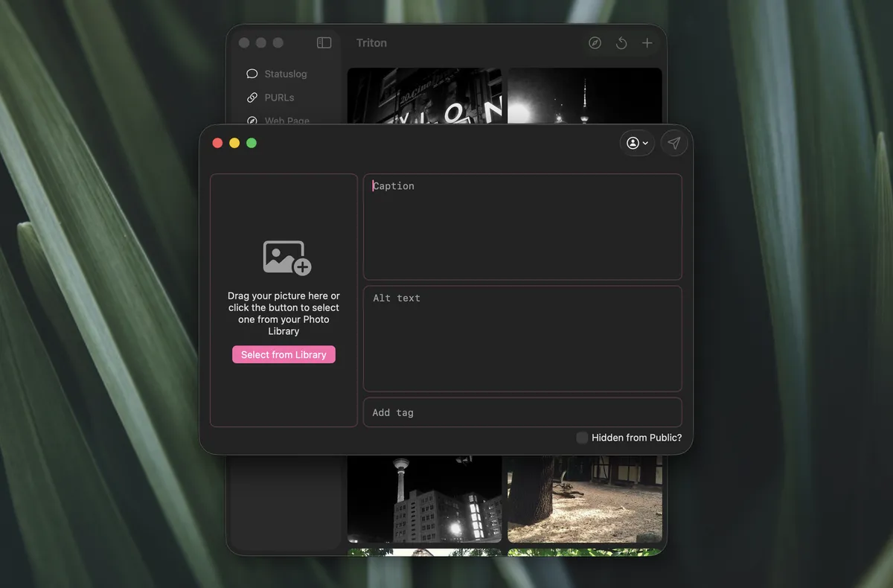Open the bright light night-sky photo thumbnail

click(585, 96)
